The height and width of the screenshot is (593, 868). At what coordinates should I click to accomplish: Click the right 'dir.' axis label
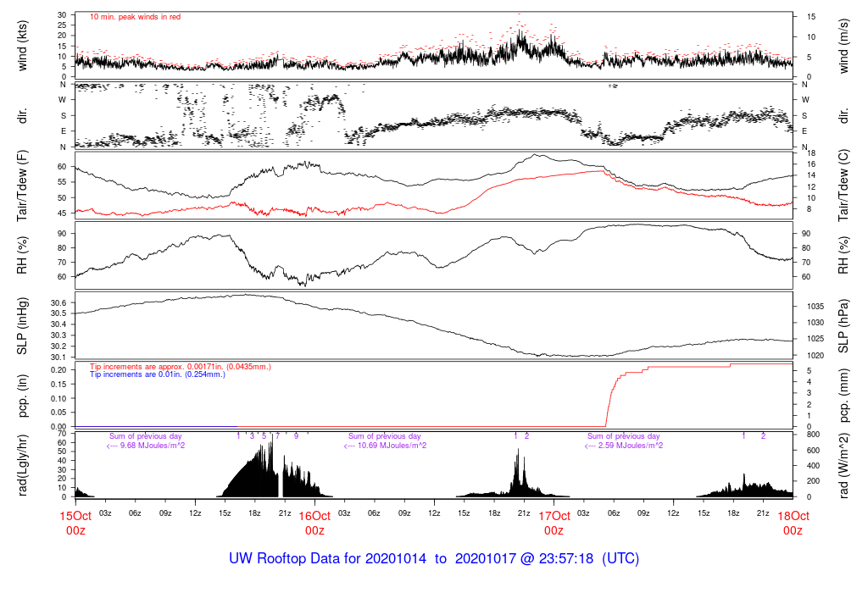(843, 115)
